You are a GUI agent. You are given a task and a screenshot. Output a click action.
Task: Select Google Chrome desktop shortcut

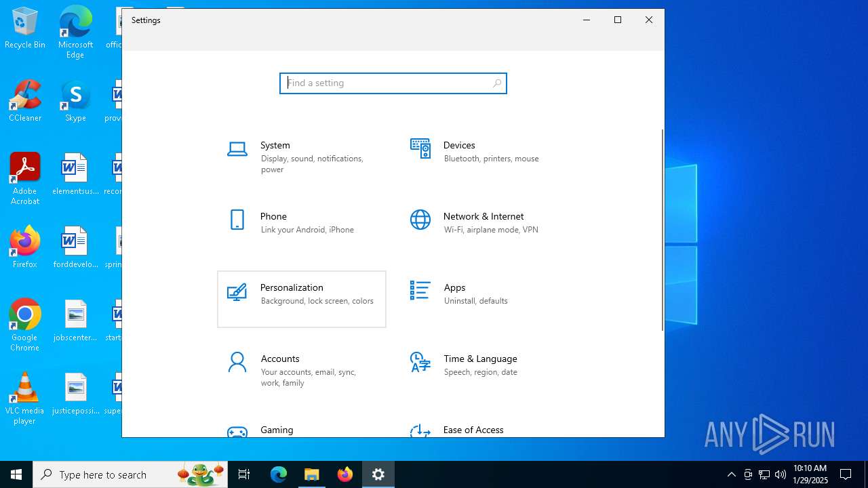25,325
